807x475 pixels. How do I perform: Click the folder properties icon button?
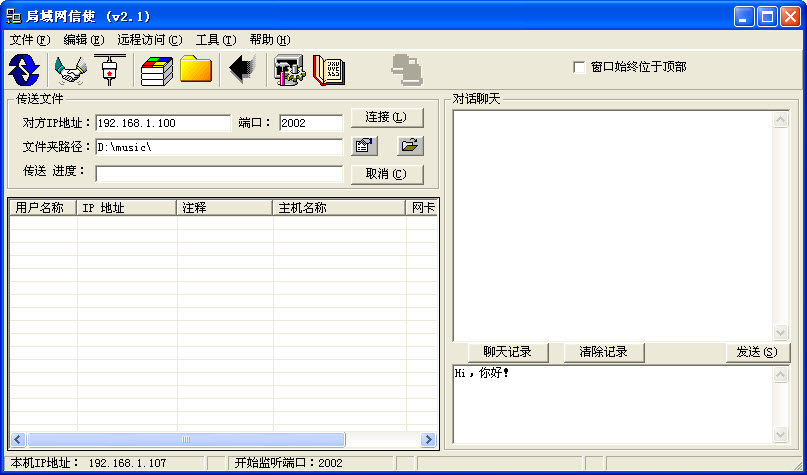point(364,146)
